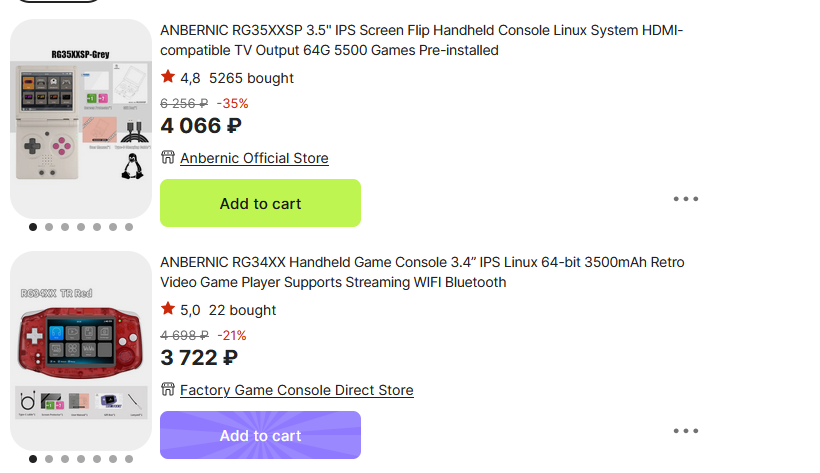Click the 5265 bought count text
820x473 pixels.
point(251,78)
